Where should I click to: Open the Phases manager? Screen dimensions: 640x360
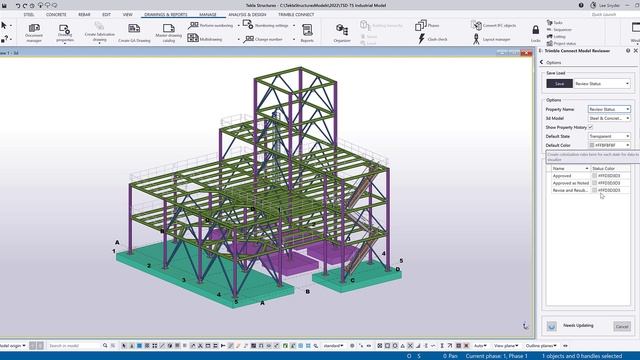coord(427,25)
